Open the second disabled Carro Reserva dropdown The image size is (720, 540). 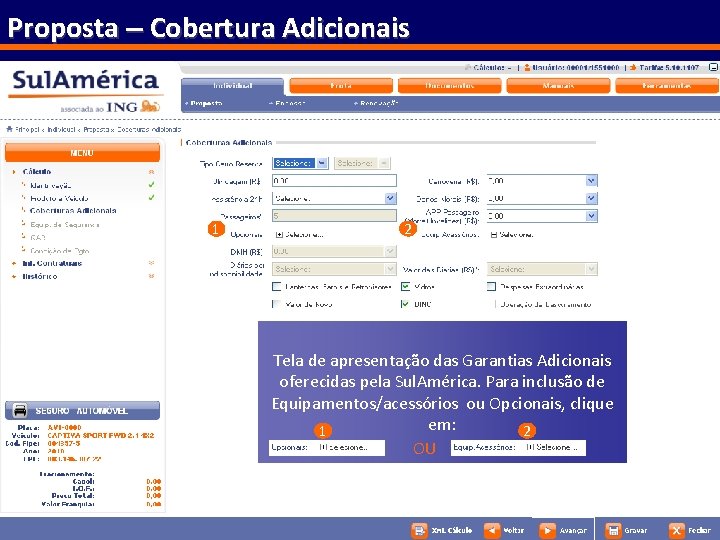coord(362,163)
